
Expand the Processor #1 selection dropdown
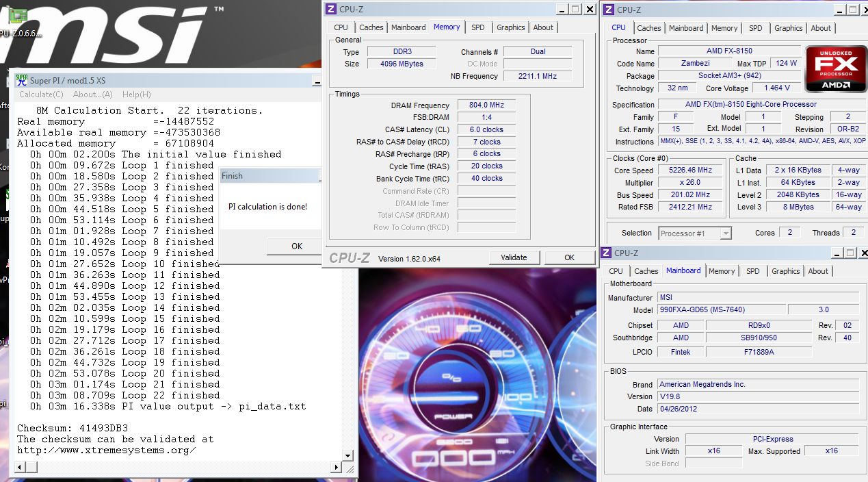(725, 233)
